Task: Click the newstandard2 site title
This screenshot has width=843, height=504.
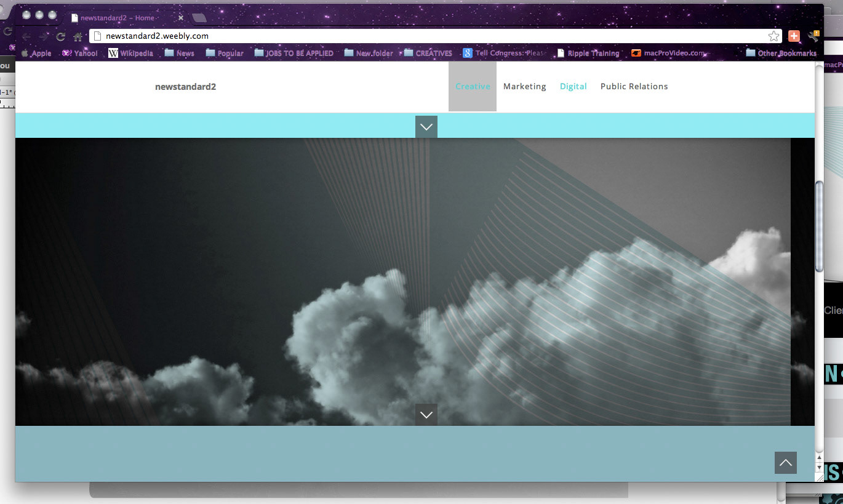Action: click(186, 87)
